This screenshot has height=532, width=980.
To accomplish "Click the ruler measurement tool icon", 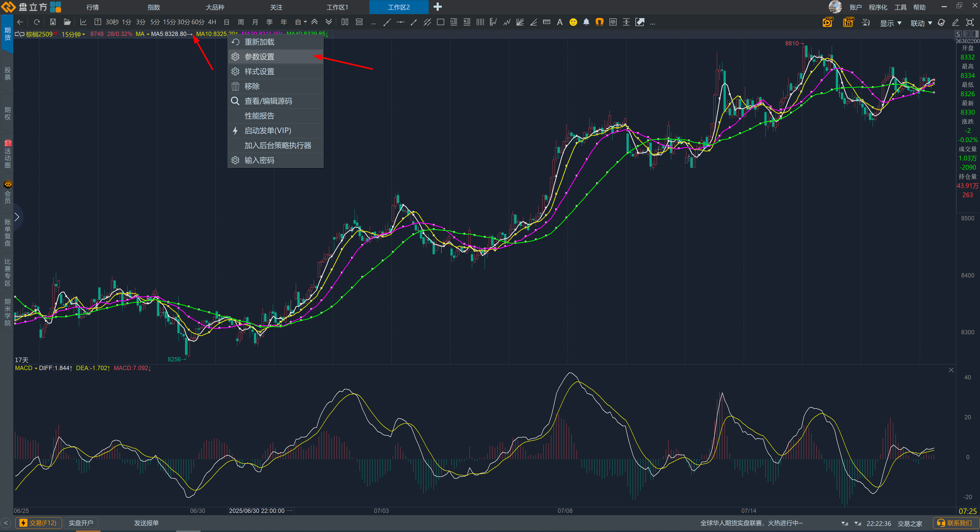I will pos(547,22).
